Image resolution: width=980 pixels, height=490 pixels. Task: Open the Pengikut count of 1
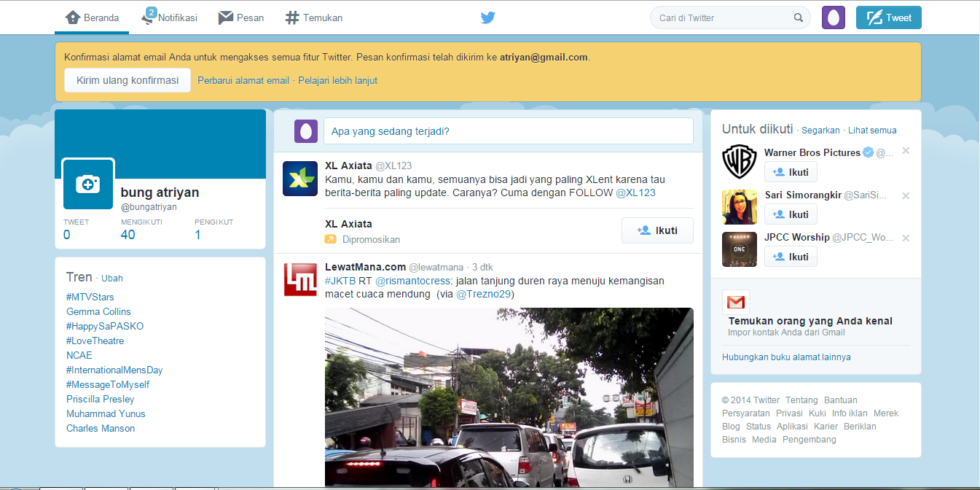tap(197, 235)
